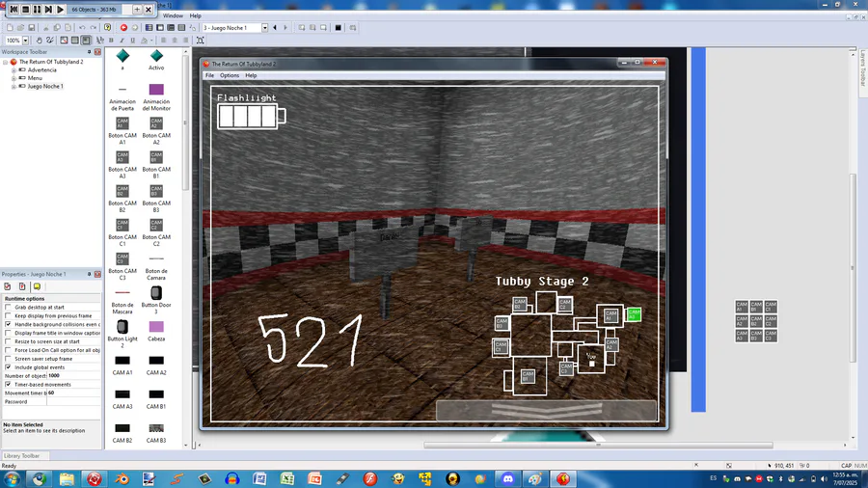Open File menu in game window
Image resolution: width=868 pixels, height=488 pixels.
click(210, 75)
